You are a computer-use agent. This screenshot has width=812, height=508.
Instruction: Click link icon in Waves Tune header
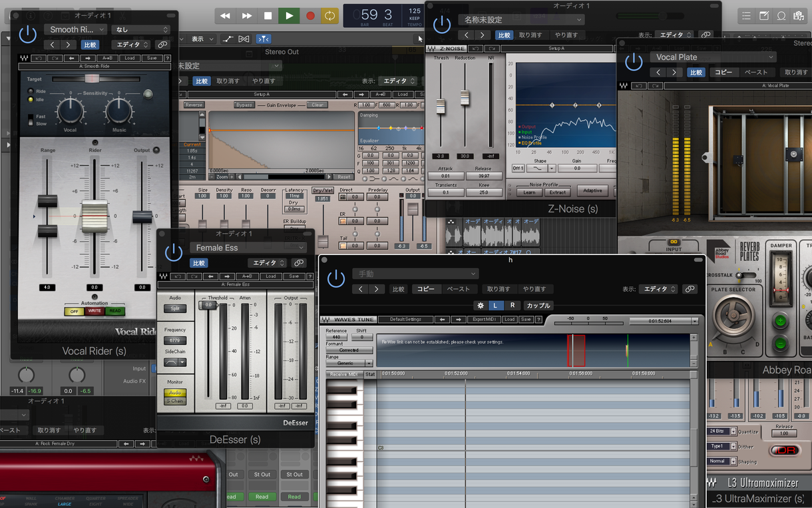tap(690, 289)
